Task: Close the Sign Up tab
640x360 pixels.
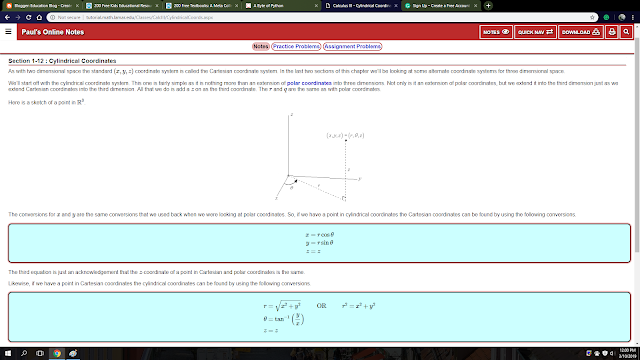Action: (x=475, y=6)
